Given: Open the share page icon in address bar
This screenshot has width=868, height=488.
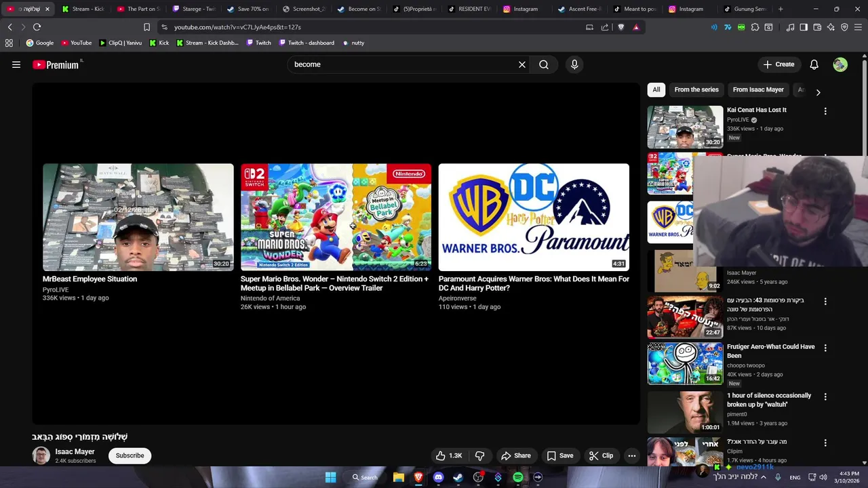Looking at the screenshot, I should coord(605,27).
